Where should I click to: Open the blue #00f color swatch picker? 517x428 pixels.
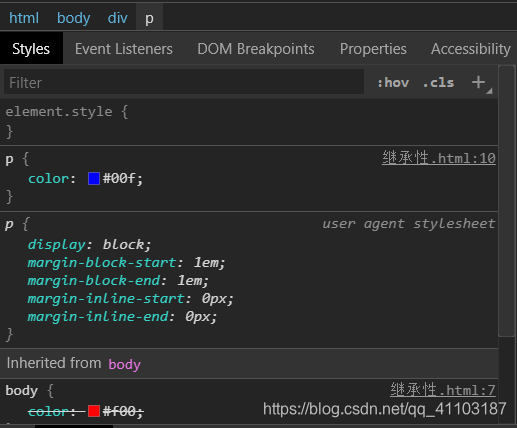94,178
